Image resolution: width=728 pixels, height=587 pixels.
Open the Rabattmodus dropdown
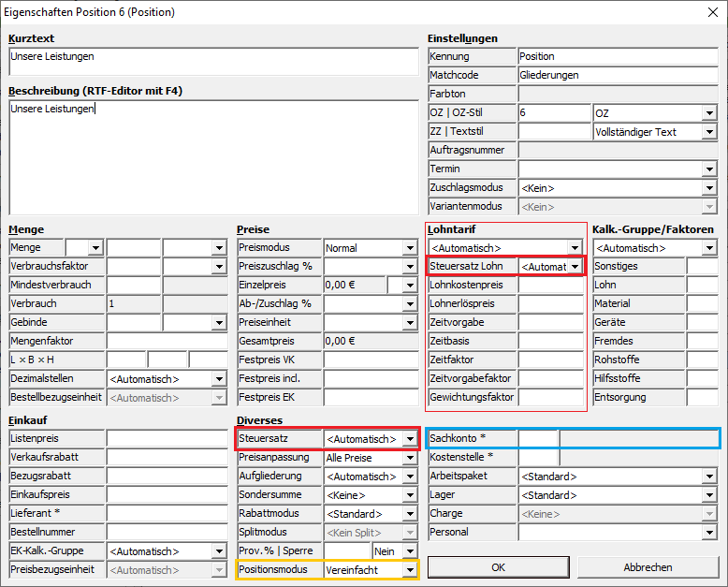[409, 514]
